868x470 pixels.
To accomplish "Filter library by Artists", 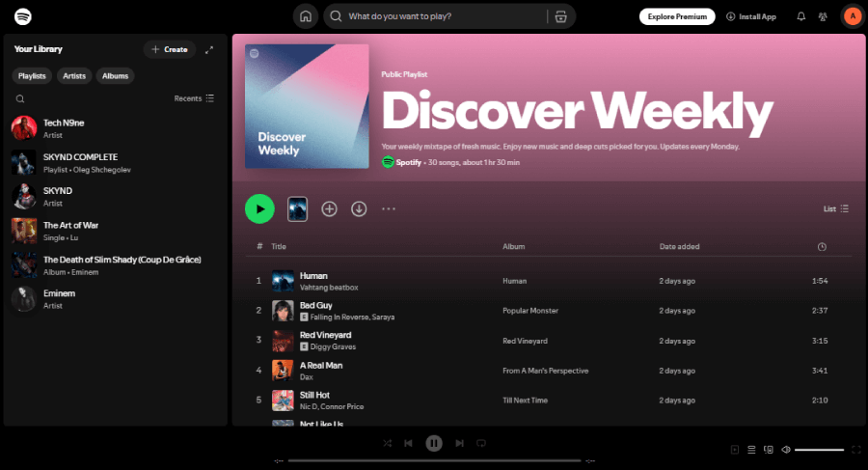I will point(74,76).
